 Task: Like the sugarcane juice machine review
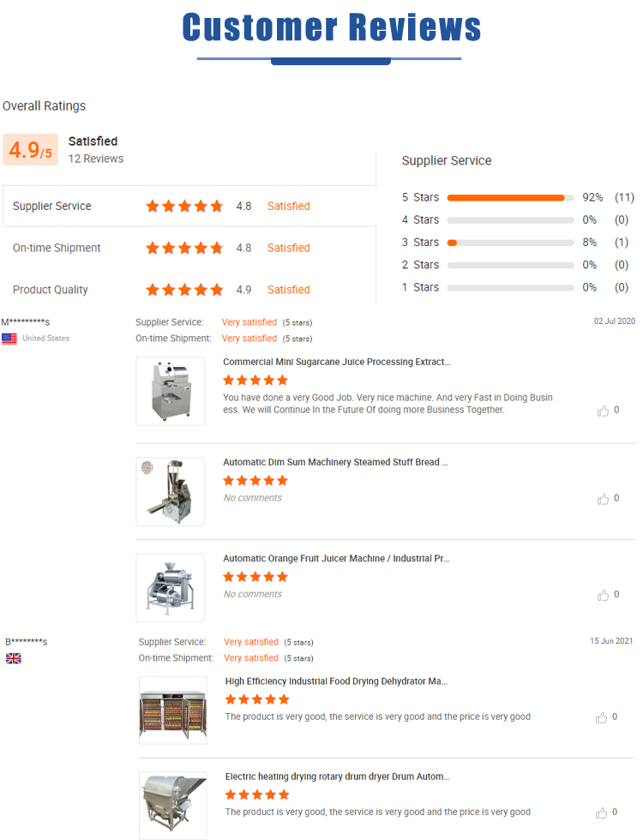pyautogui.click(x=603, y=411)
